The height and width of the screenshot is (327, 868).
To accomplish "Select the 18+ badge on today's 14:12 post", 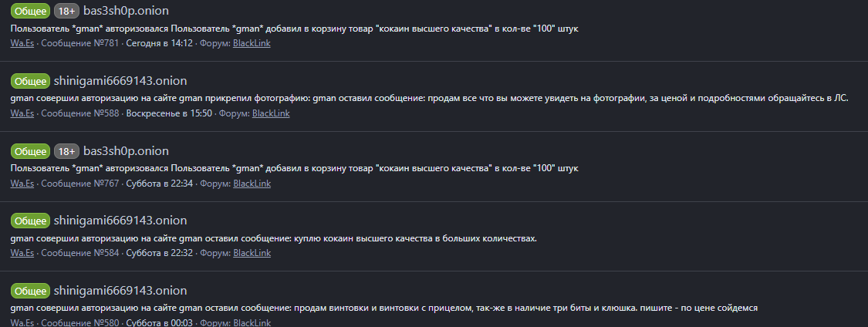I will coord(66,11).
